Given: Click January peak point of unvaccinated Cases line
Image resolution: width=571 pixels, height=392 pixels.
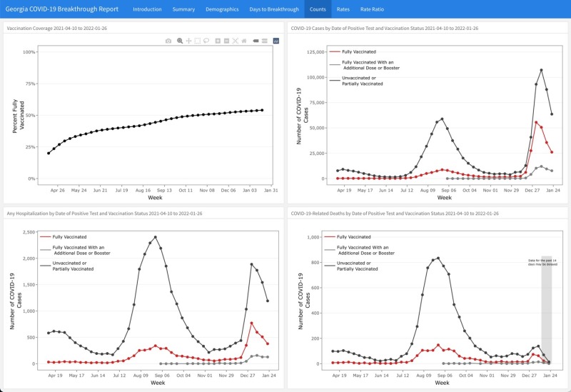Looking at the screenshot, I should point(541,70).
